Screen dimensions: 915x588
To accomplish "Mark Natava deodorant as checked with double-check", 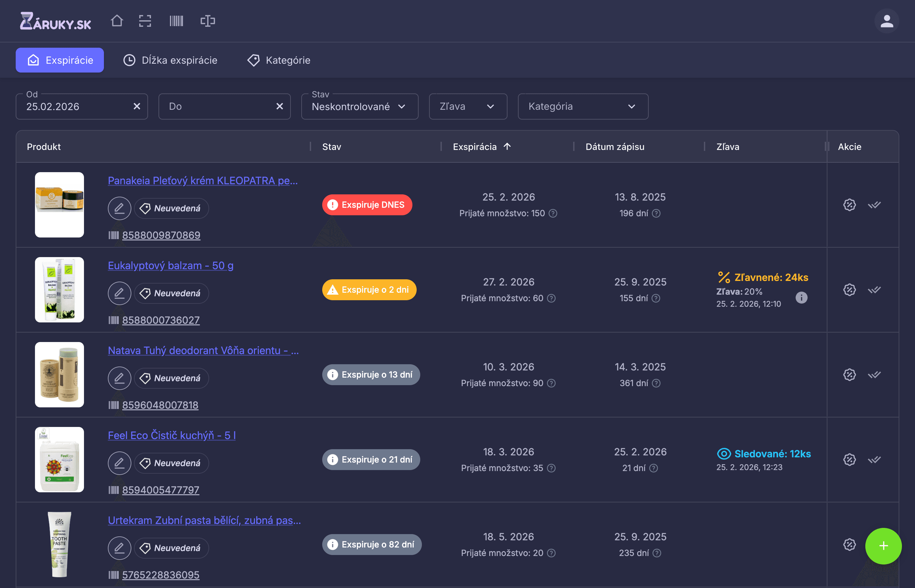I will (874, 375).
